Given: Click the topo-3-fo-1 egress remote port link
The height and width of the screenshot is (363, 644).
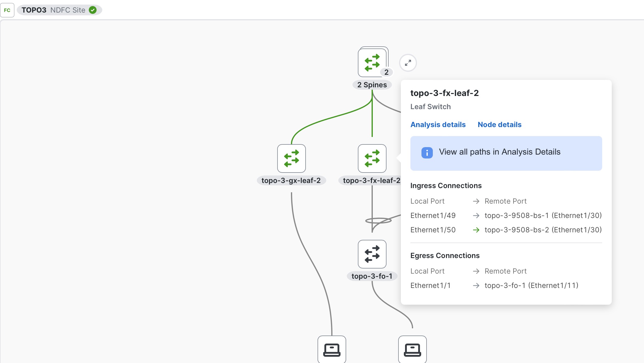Looking at the screenshot, I should pos(531,285).
